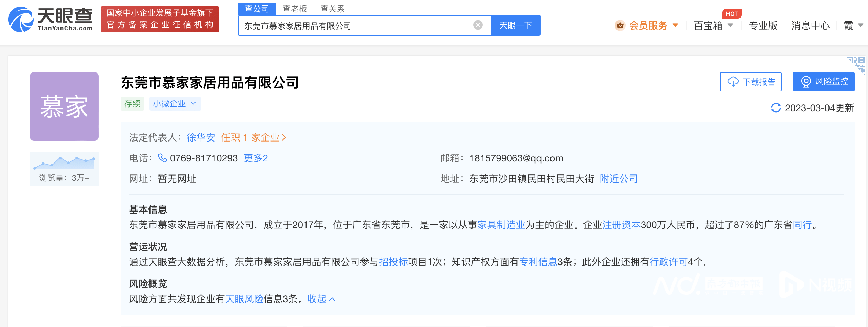Switch to the 查关系 tab

point(332,9)
